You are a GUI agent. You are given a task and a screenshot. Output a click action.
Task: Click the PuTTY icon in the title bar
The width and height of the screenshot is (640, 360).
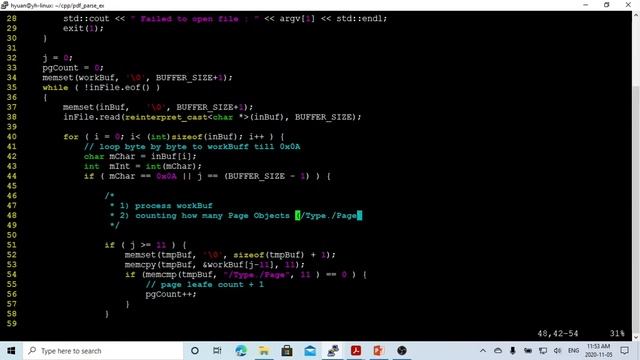click(4, 5)
